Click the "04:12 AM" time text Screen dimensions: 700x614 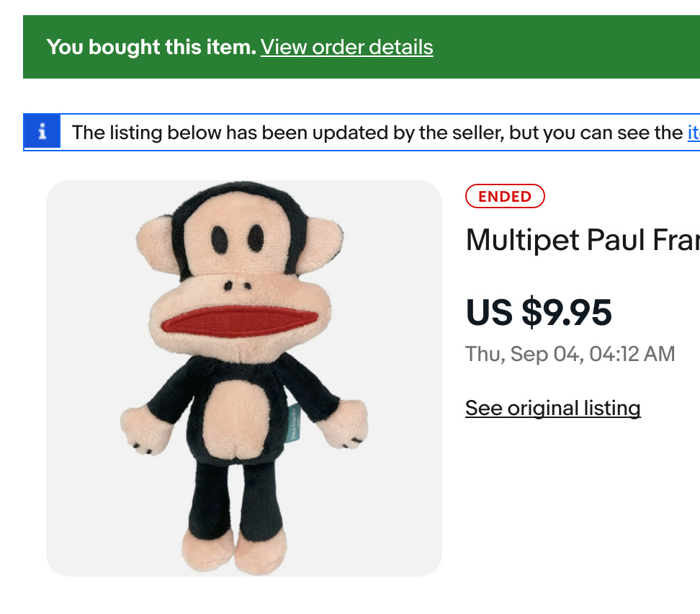[632, 354]
